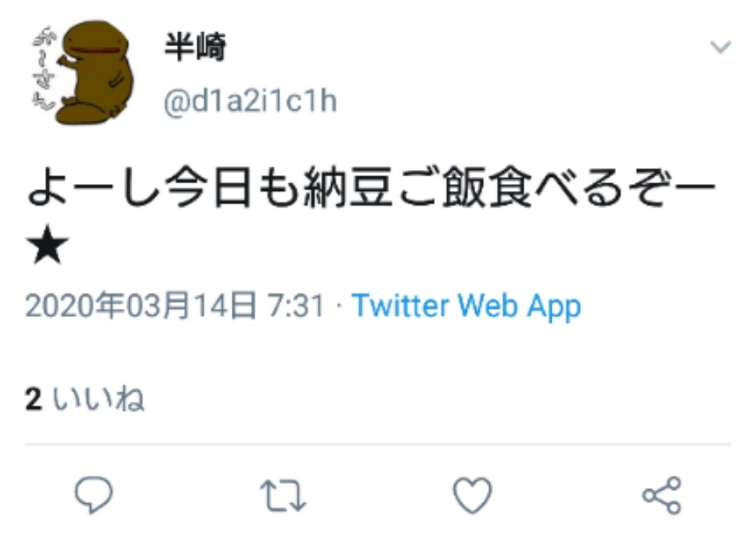Viewport: 756px width, 536px height.
Task: Click the calligraphy writing beside the avatar creature
Action: (x=44, y=69)
